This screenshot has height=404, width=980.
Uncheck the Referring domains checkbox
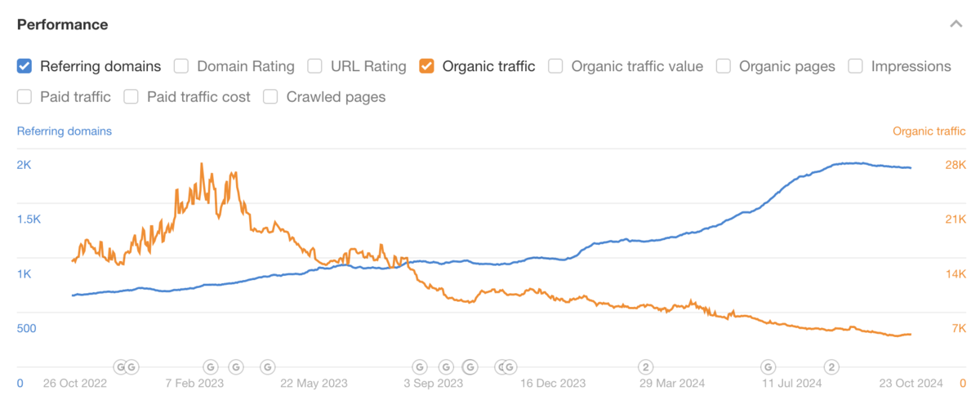coord(24,66)
